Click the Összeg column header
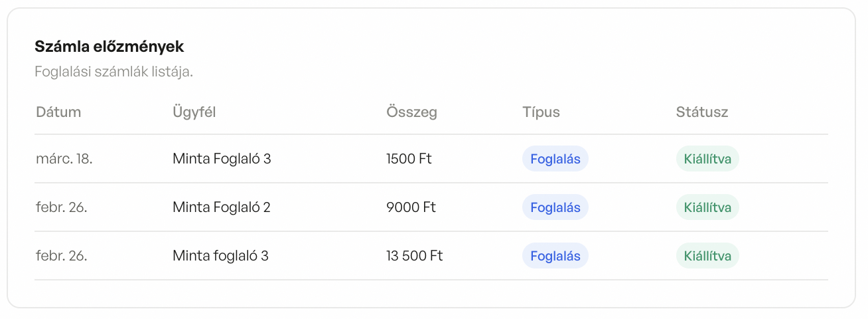Viewport: 868px width, 319px height. pos(411,112)
